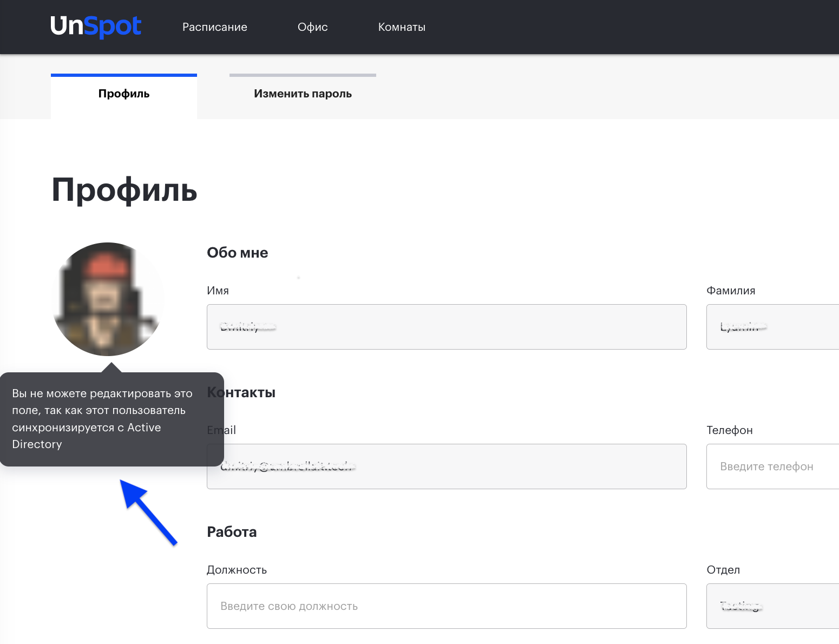
Task: Click the Отдел input field
Action: pos(773,606)
